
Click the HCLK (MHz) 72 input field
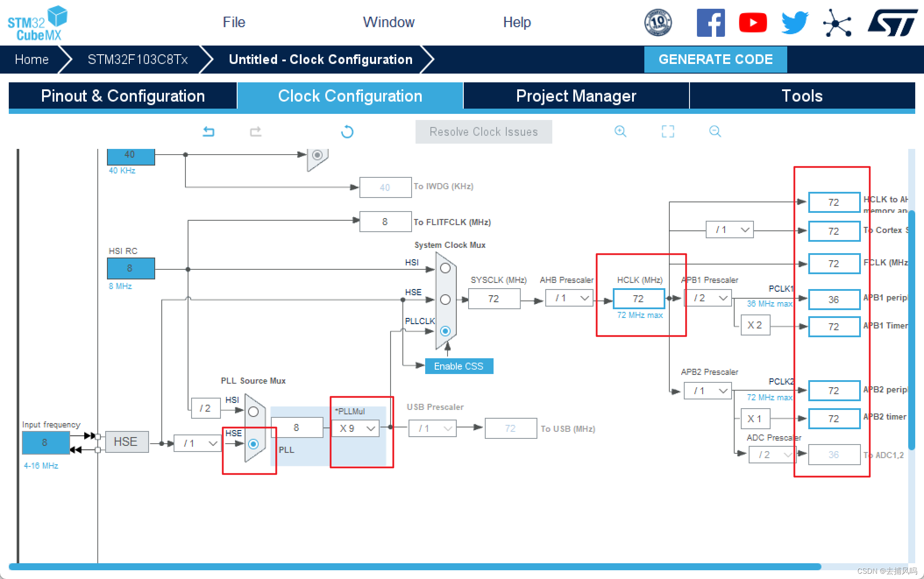click(x=639, y=299)
